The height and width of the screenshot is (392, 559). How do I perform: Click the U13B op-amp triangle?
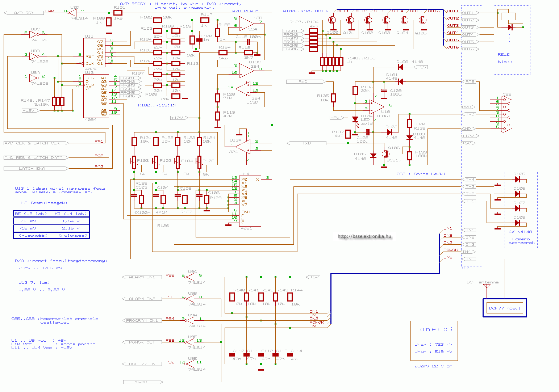(246, 24)
